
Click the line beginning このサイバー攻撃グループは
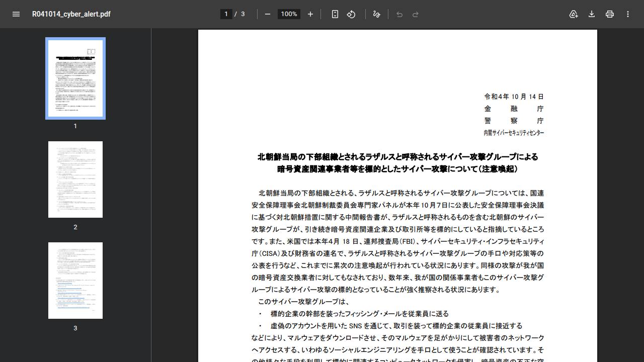pos(303,302)
